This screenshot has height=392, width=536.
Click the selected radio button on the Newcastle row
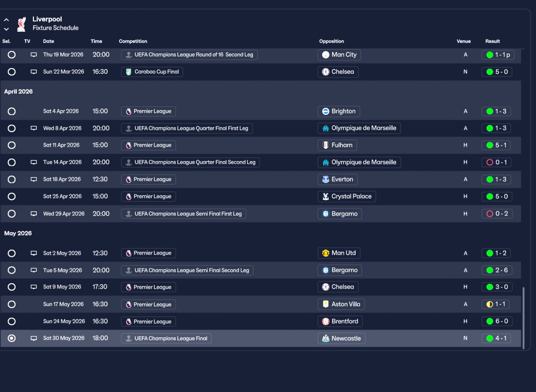pos(12,338)
